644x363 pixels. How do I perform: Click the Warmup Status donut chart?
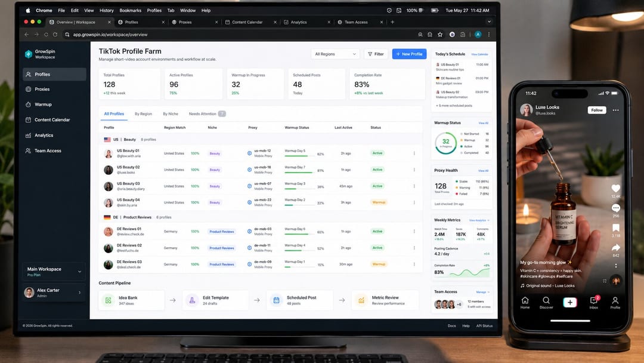[x=445, y=143]
